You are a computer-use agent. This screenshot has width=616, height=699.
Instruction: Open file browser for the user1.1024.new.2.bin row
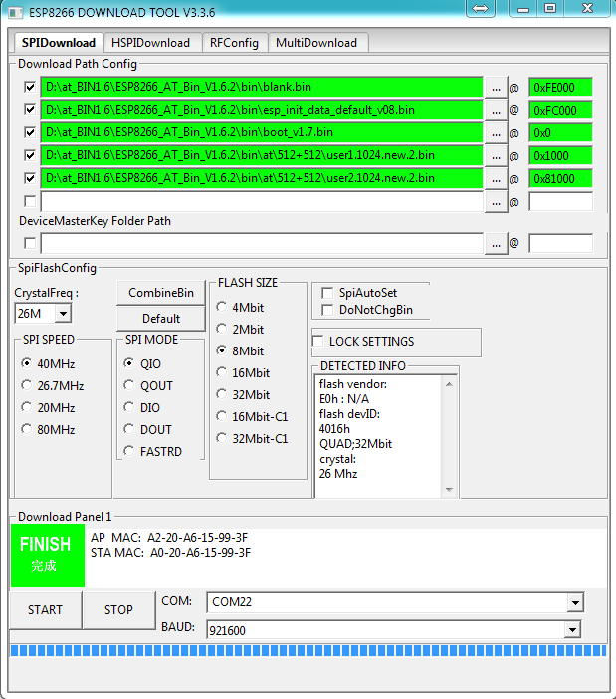pos(496,156)
